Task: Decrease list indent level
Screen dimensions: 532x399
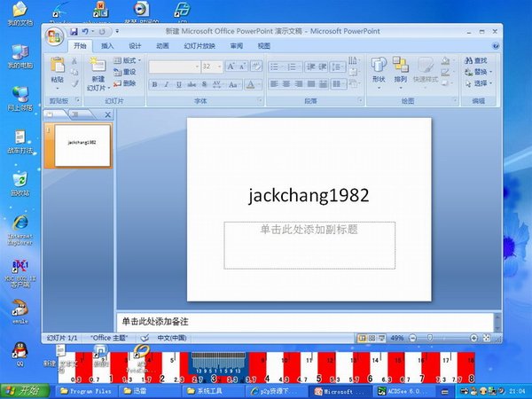Action: [311, 66]
